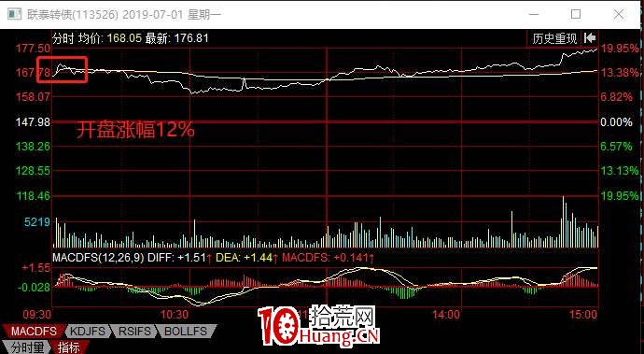Click the 分时 chart label
644x354 pixels.
click(63, 38)
